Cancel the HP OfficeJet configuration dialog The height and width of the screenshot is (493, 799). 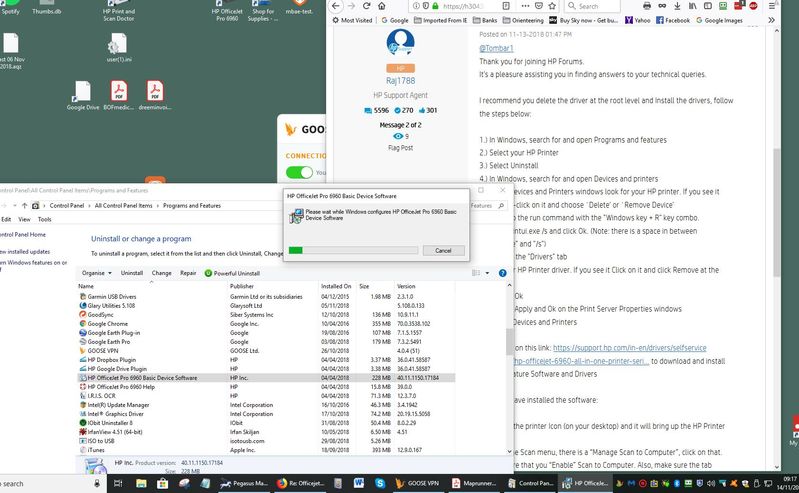(443, 250)
